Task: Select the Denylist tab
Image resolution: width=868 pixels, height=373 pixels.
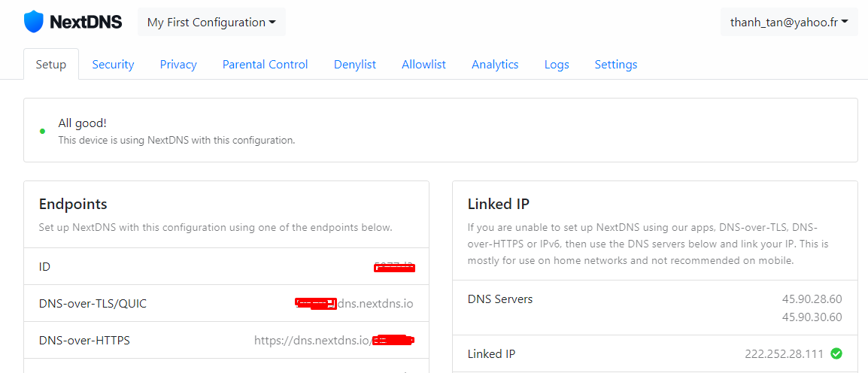Action: 355,64
